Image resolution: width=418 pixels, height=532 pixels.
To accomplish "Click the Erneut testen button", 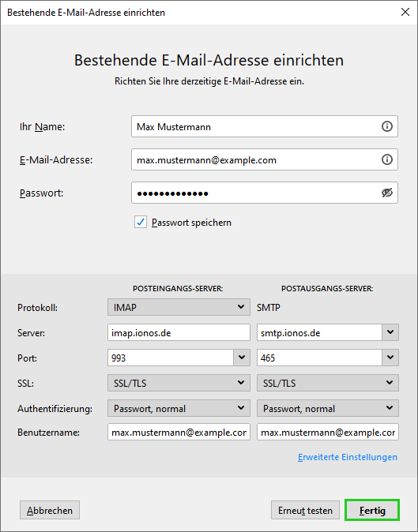I will coord(305,510).
